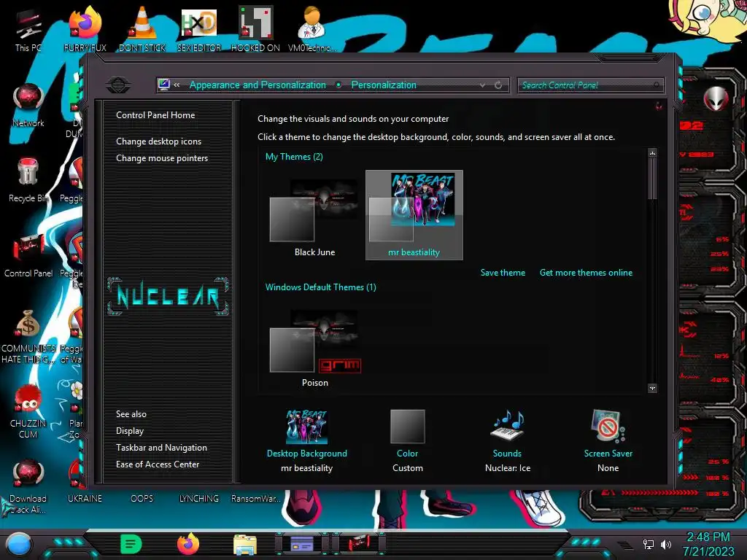Click the refresh icon in address bar
The height and width of the screenshot is (560, 747).
498,85
